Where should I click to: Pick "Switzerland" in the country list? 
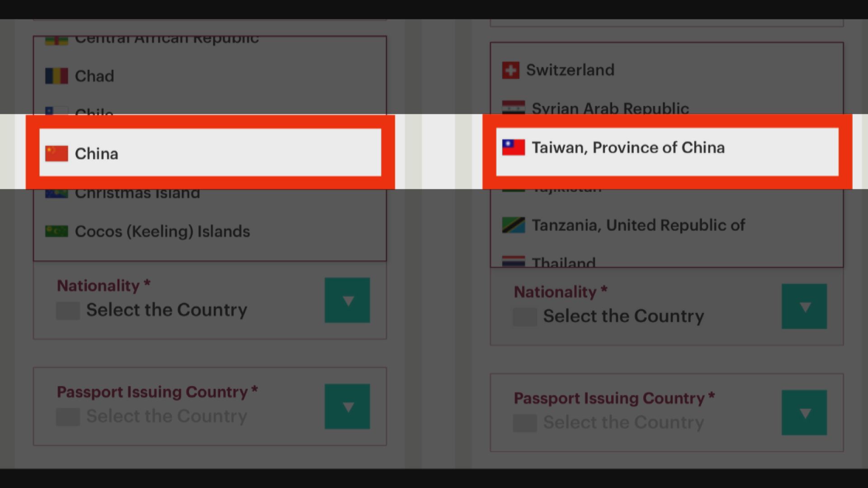[x=570, y=70]
